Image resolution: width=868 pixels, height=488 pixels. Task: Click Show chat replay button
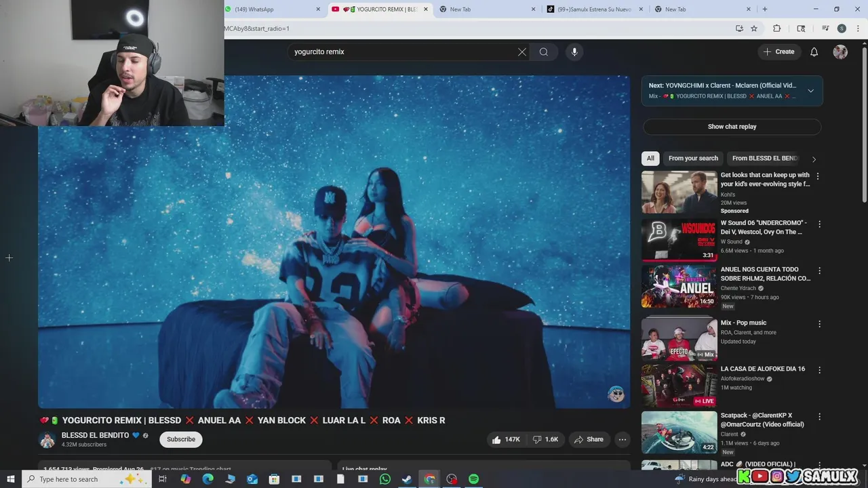pyautogui.click(x=732, y=127)
